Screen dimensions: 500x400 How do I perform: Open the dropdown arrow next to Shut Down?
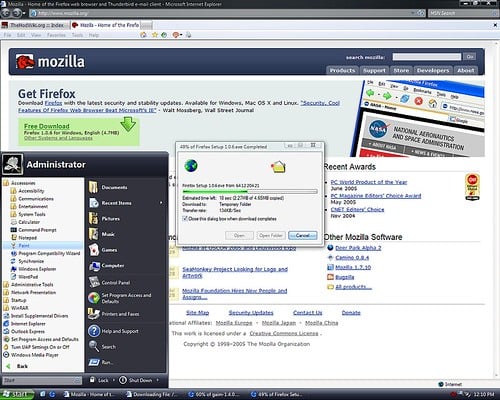157,380
